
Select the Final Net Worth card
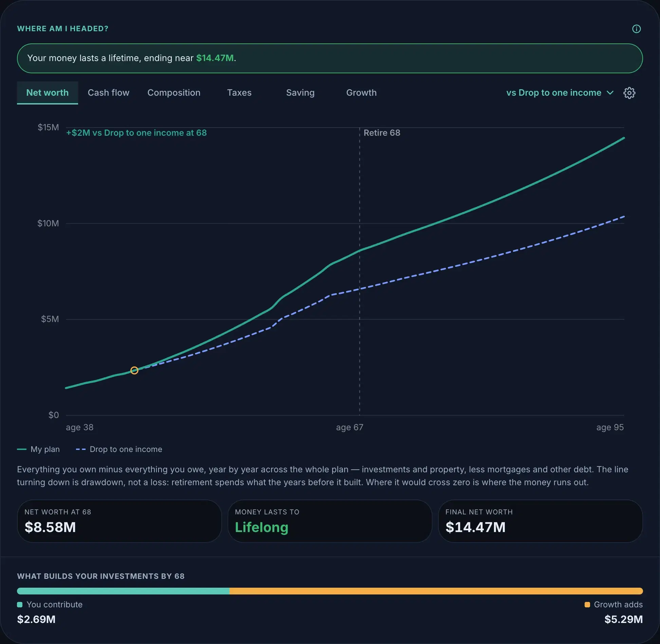[x=540, y=521]
